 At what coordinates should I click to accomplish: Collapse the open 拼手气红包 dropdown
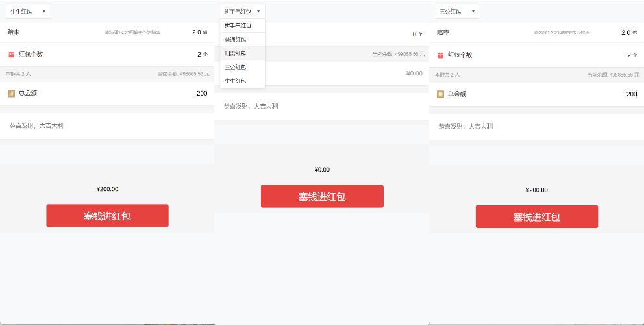[243, 12]
